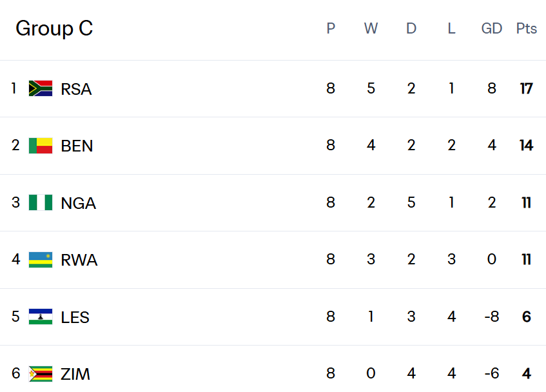Select the NGA team name
The width and height of the screenshot is (546, 392).
click(78, 203)
